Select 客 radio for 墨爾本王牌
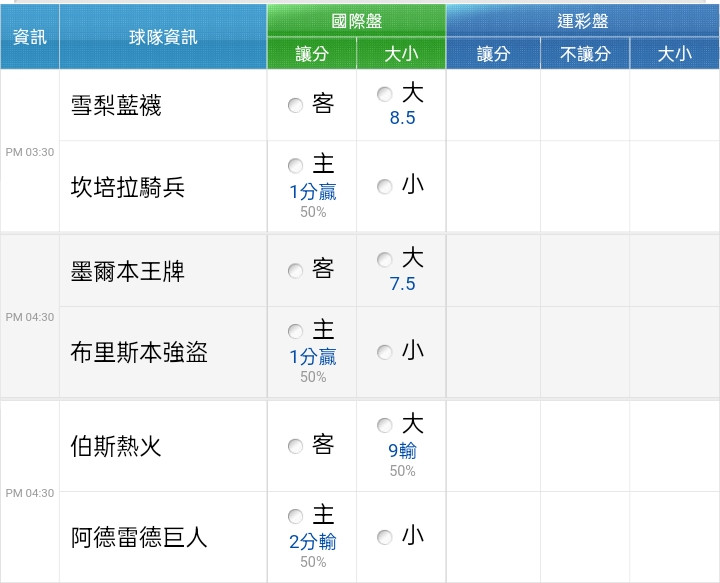Image resolution: width=720 pixels, height=583 pixels. 295,271
